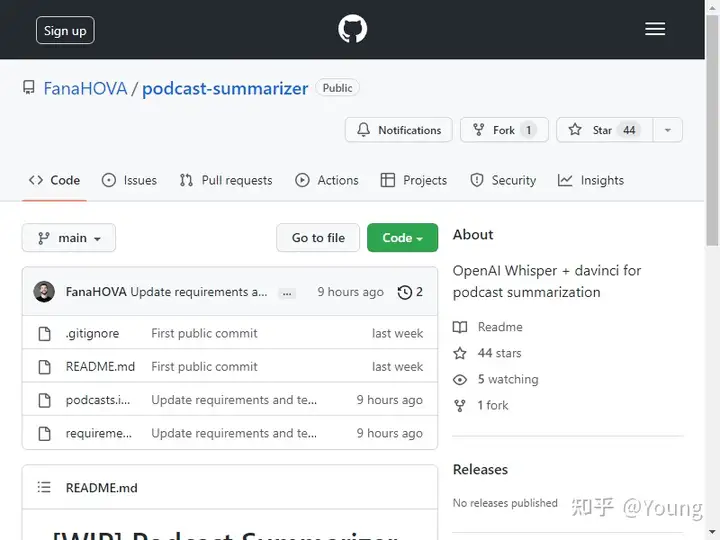Open the main branch dropdown
The height and width of the screenshot is (540, 720).
click(69, 238)
